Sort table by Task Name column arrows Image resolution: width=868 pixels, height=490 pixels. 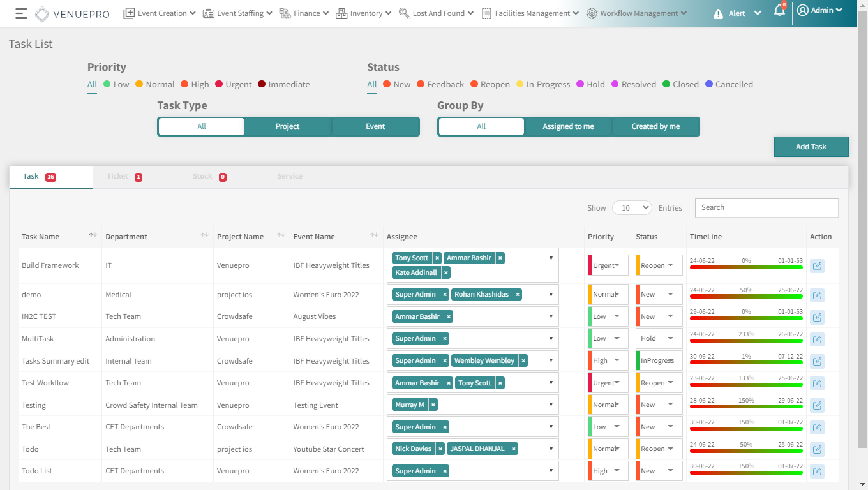(93, 236)
